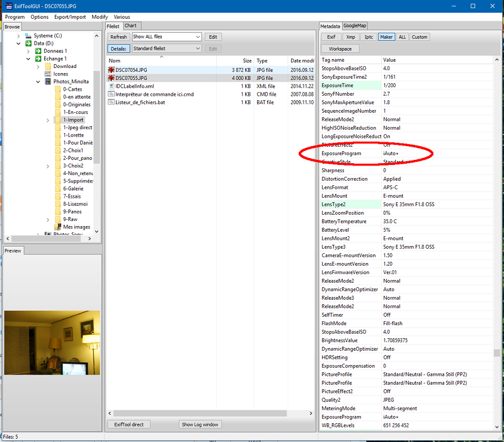Open the Export/Import menu
Screen dimensions: 504x442
click(x=70, y=17)
